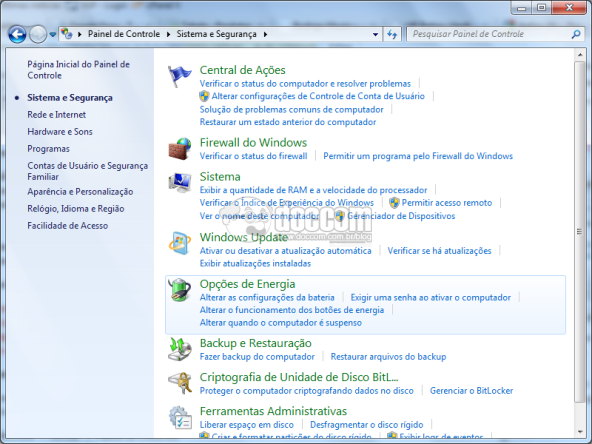Click Exigir uma senha ao ativar computador

point(430,298)
